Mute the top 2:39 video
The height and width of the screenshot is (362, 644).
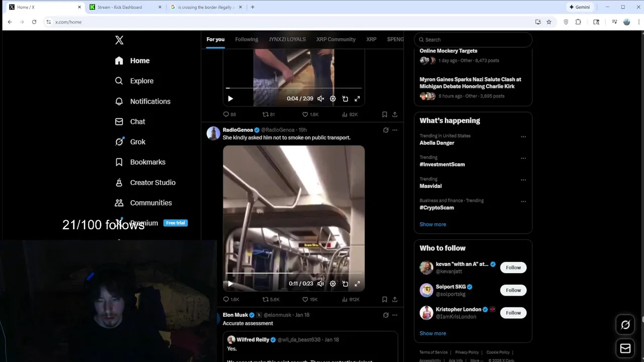[320, 99]
